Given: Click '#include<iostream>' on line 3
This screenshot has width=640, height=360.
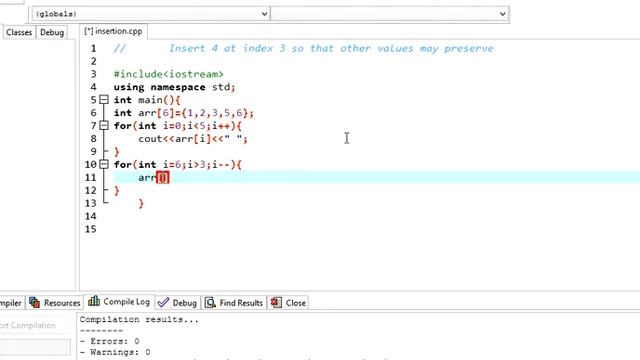Looking at the screenshot, I should 169,74.
